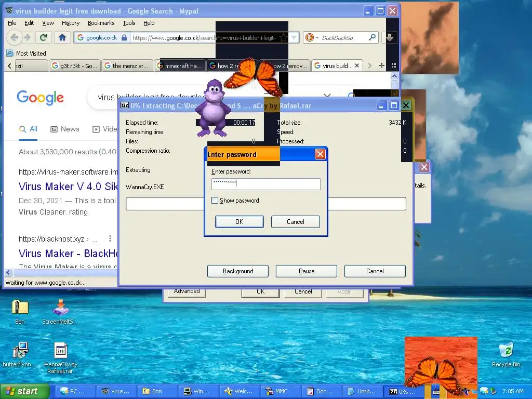Click the password input field

pyautogui.click(x=265, y=184)
